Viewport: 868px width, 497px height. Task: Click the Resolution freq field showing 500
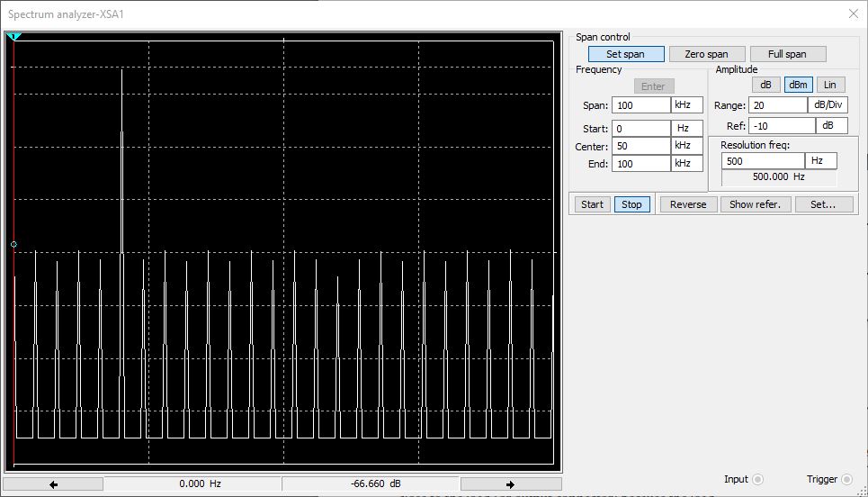click(x=763, y=161)
